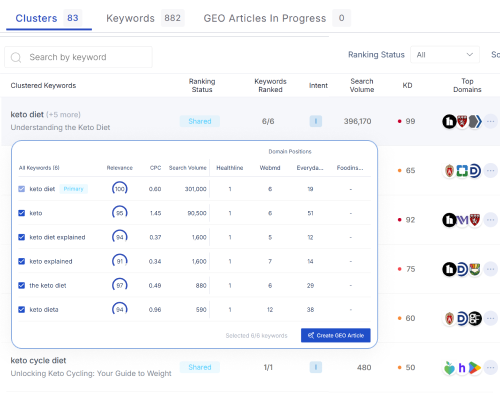Image resolution: width=500 pixels, height=397 pixels.
Task: Open GEO Articles In Progress tab
Action: (x=277, y=18)
